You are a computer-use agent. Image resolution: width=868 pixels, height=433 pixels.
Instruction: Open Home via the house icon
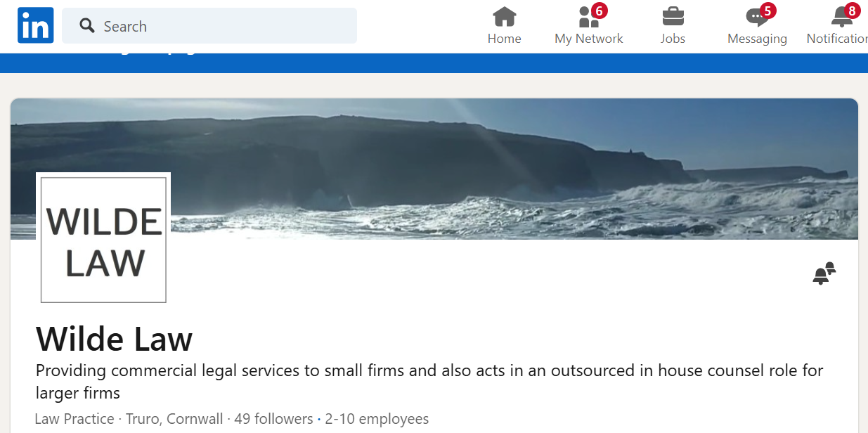pyautogui.click(x=505, y=16)
